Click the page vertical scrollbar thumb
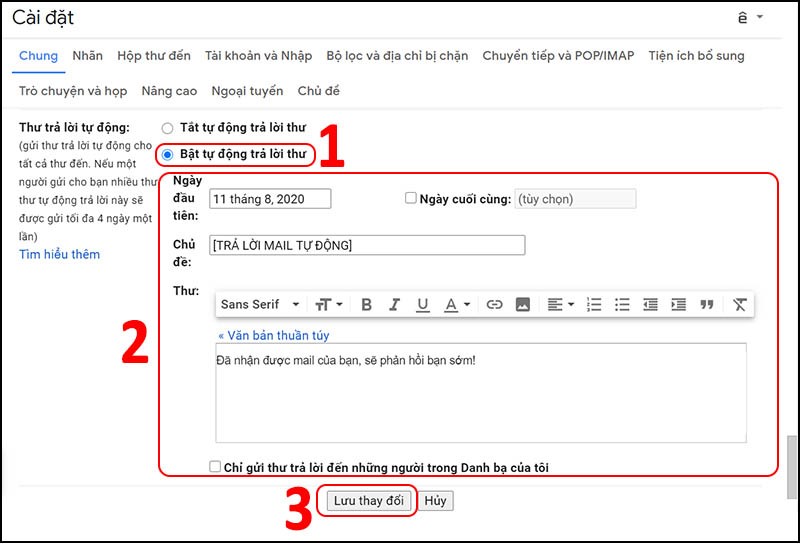Image resolution: width=800 pixels, height=547 pixels. click(791, 467)
